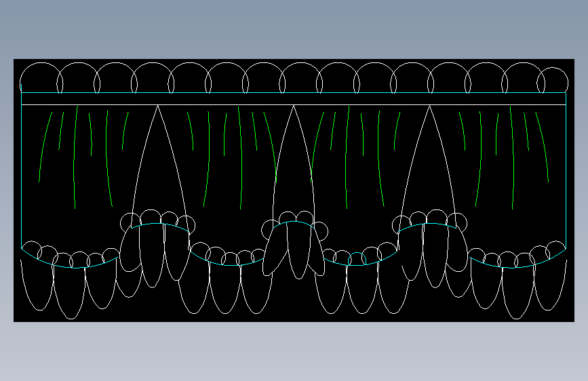Select the curtain valance drawing preview
This screenshot has width=588, height=381.
point(294,190)
